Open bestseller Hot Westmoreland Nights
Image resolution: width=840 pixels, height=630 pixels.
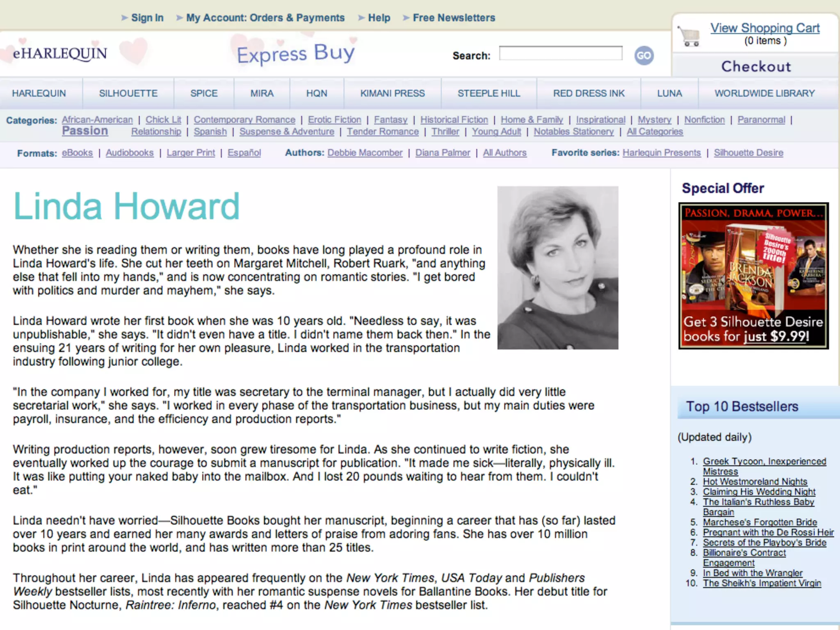[x=755, y=482]
